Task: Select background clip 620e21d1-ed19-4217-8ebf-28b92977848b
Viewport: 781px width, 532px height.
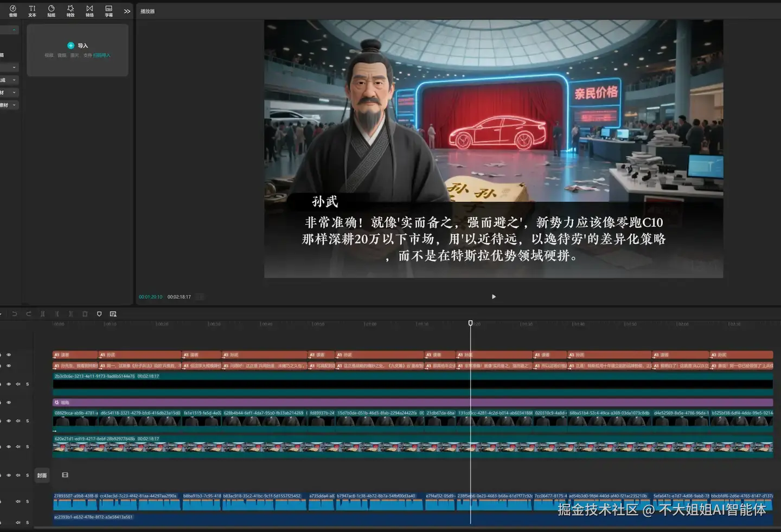Action: coord(413,447)
